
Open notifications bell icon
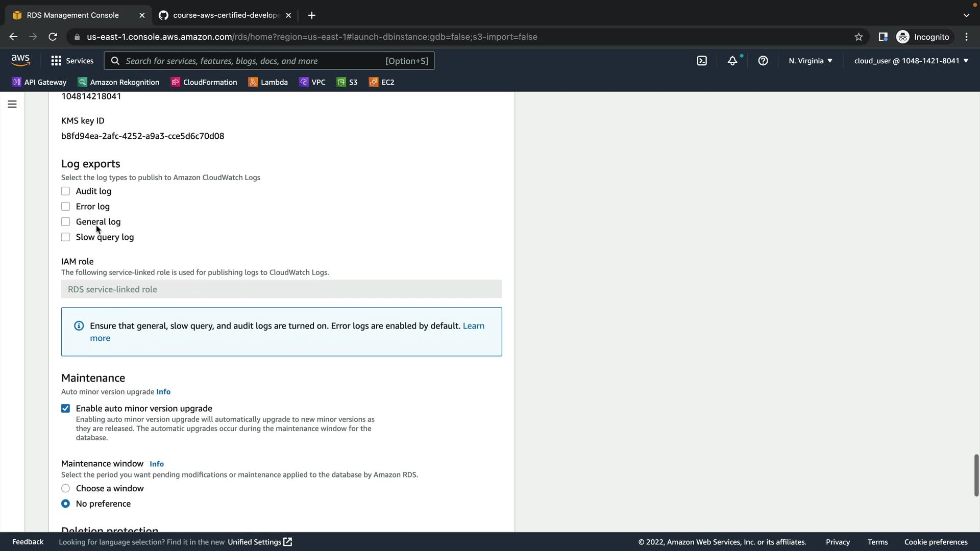(x=732, y=61)
